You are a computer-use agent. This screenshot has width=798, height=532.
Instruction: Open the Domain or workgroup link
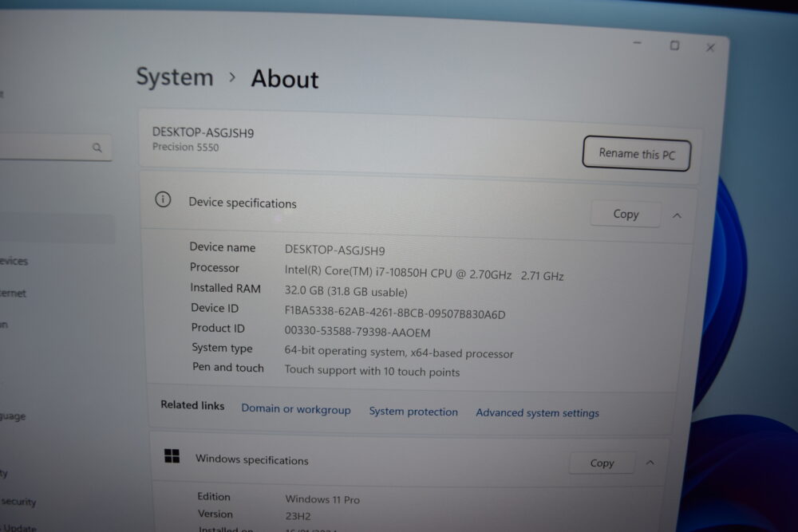click(x=296, y=409)
